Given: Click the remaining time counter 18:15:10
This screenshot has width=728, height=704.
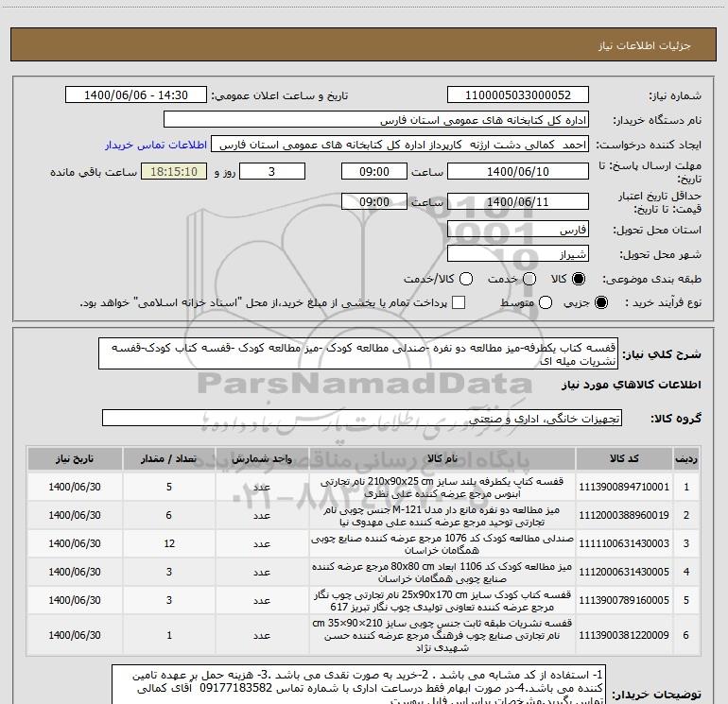Looking at the screenshot, I should [x=174, y=171].
